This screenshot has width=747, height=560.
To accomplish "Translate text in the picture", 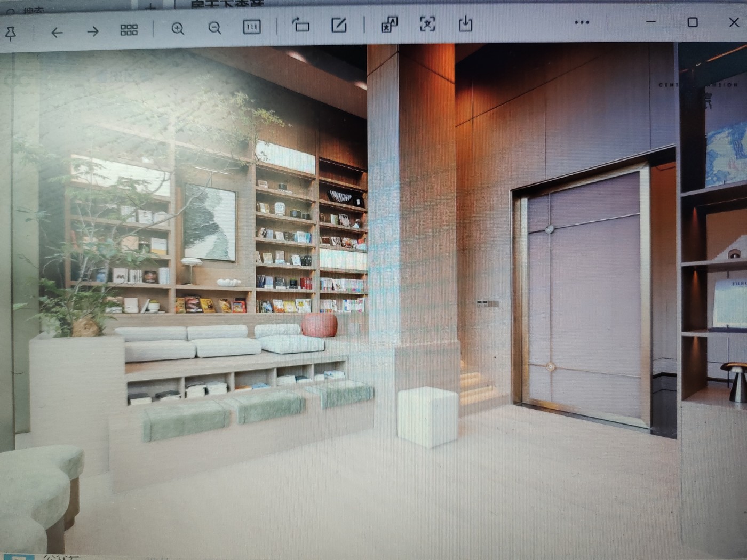I will coord(389,24).
